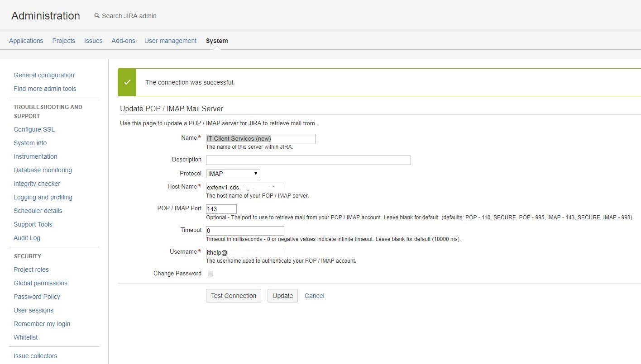641x364 pixels.
Task: Open User sessions link
Action: [33, 310]
